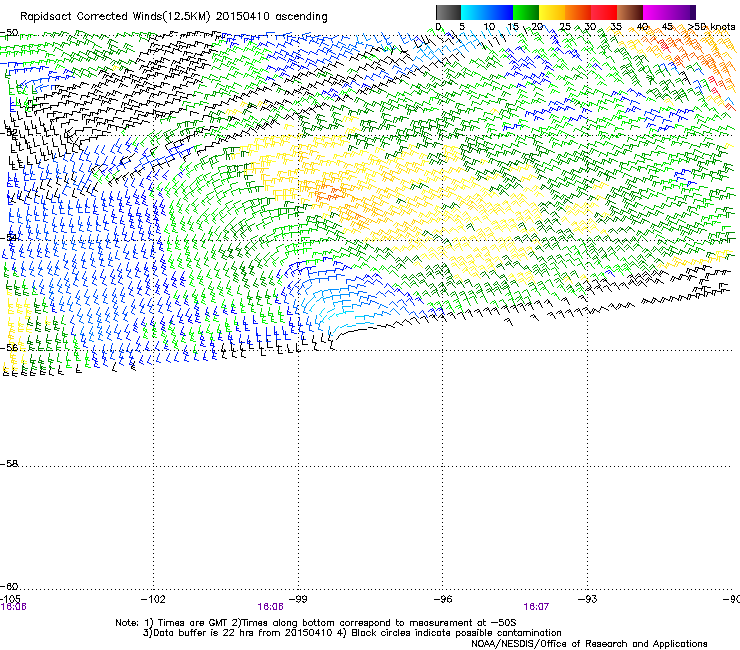This screenshot has width=740, height=650.
Task: Click the green 15–20 knots legend swatch
Action: (526, 12)
